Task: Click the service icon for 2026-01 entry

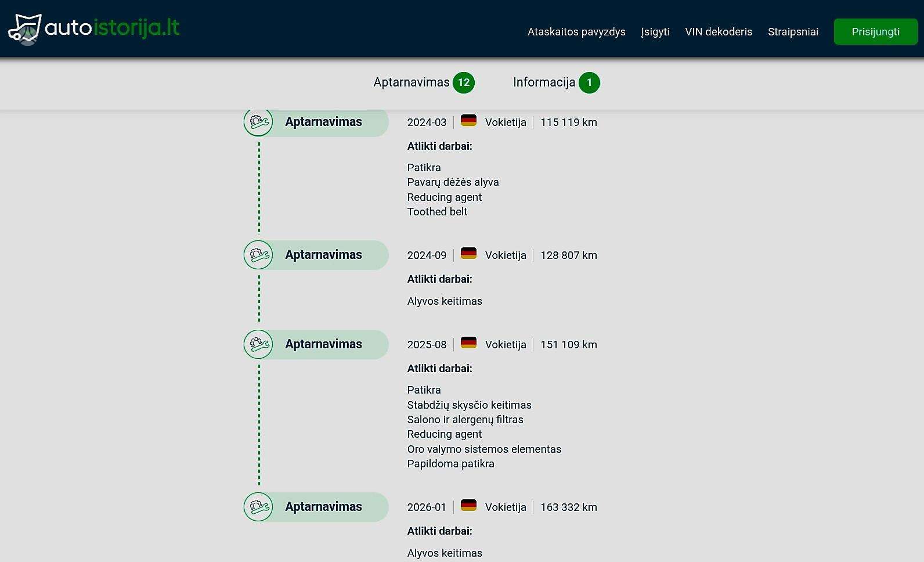Action: (x=258, y=507)
